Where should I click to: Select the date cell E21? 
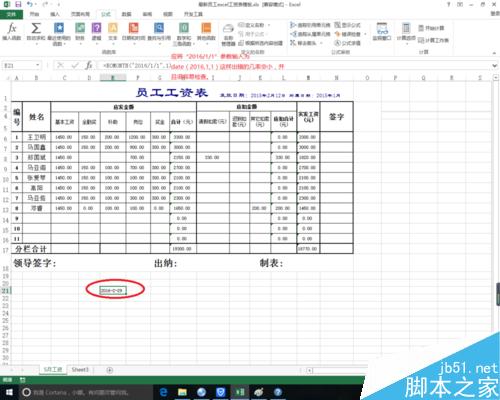113,291
